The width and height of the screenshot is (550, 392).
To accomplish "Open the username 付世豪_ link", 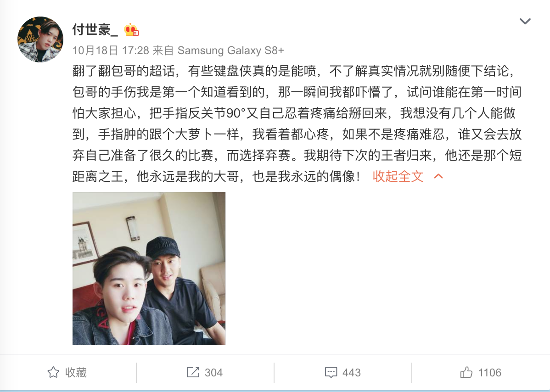I will point(95,30).
